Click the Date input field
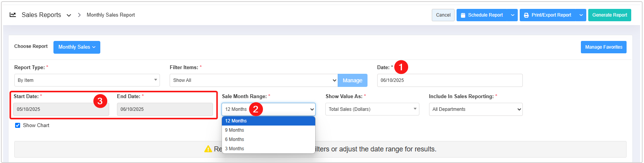644x163 pixels. (x=449, y=80)
